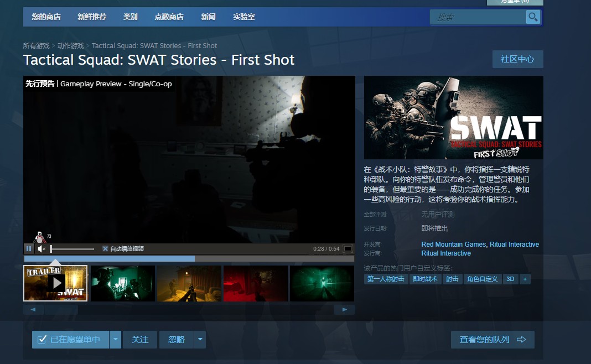Click the 即将推出 release date text
The image size is (591, 364).
[434, 228]
